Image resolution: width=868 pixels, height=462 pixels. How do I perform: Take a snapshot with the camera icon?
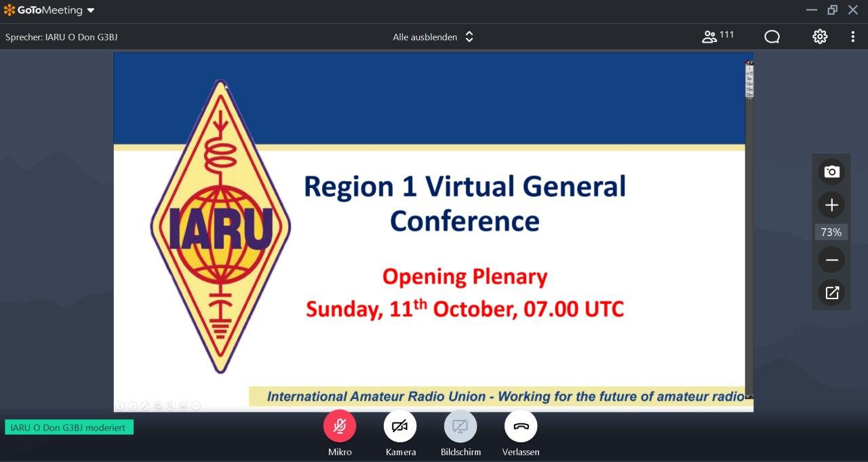(x=831, y=172)
